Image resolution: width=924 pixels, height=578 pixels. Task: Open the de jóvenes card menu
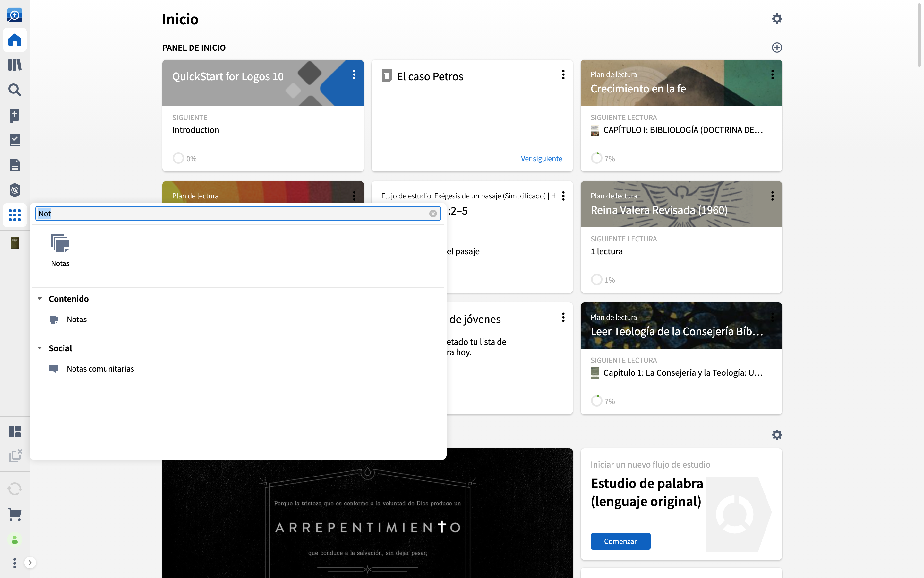coord(563,317)
